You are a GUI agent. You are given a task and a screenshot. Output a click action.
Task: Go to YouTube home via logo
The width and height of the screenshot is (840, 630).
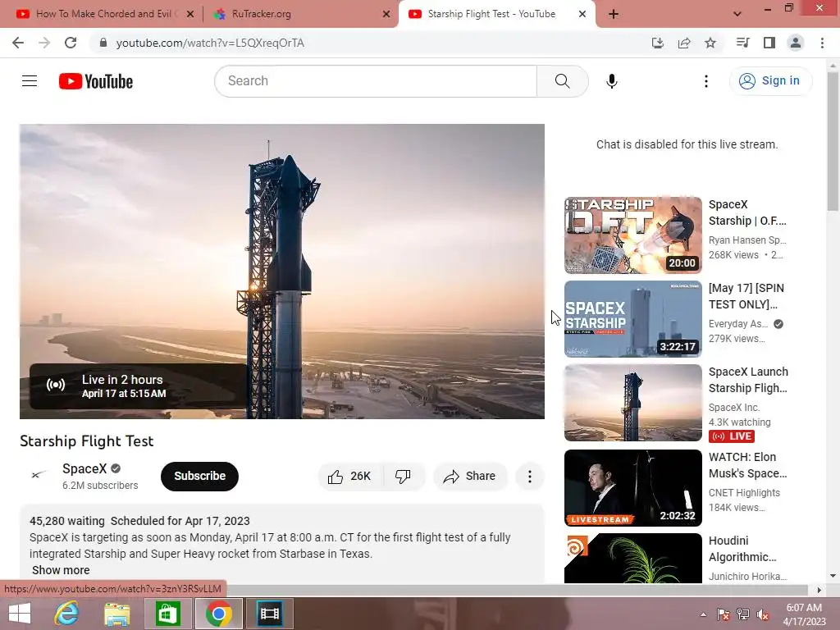pyautogui.click(x=96, y=81)
